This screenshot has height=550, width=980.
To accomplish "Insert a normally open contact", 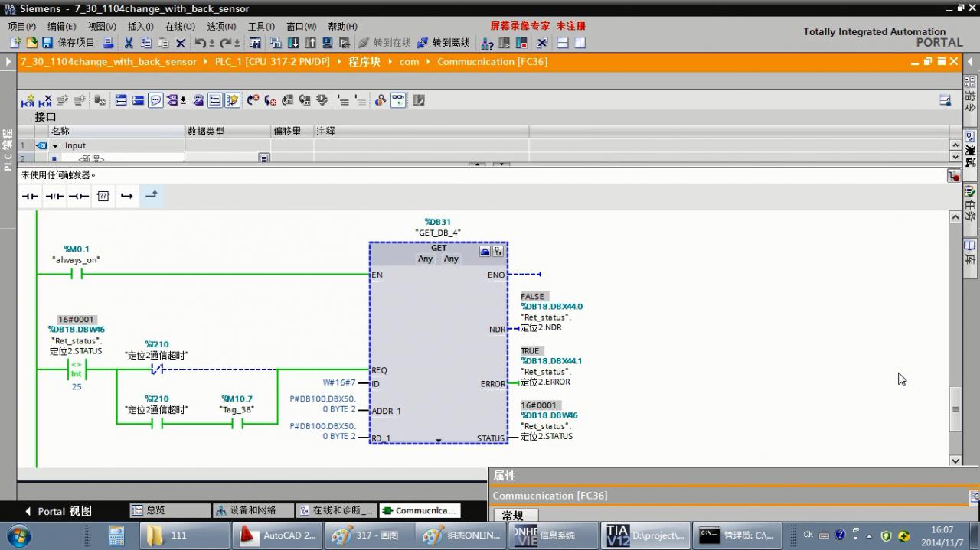I will coord(30,196).
